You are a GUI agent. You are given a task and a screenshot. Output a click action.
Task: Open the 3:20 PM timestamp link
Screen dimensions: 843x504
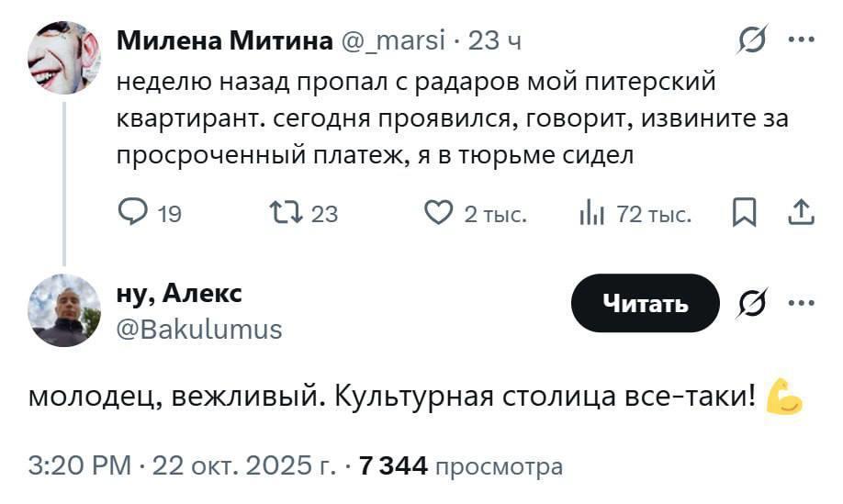coord(81,465)
